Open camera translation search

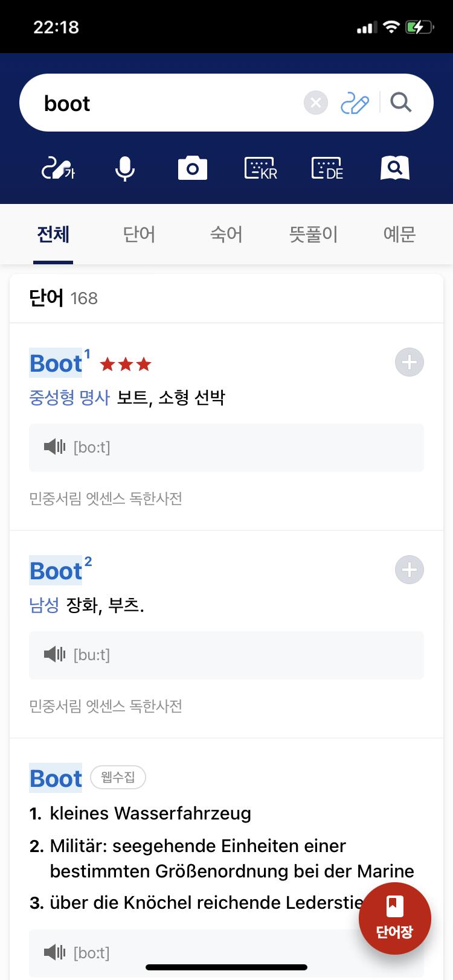(193, 168)
